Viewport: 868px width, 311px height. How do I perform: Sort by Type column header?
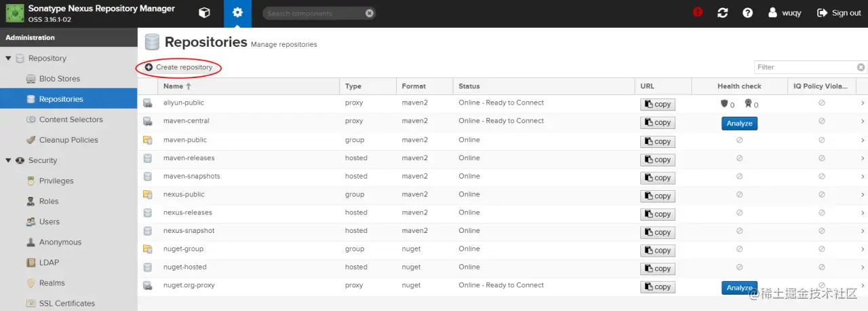tap(368, 86)
